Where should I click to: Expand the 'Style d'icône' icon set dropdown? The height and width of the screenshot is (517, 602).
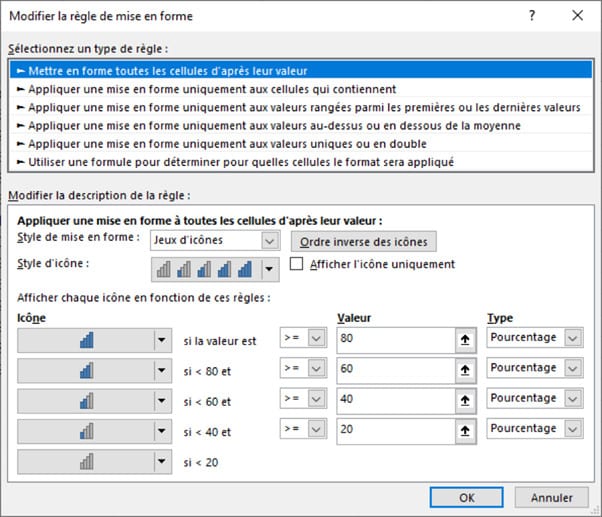[x=267, y=268]
